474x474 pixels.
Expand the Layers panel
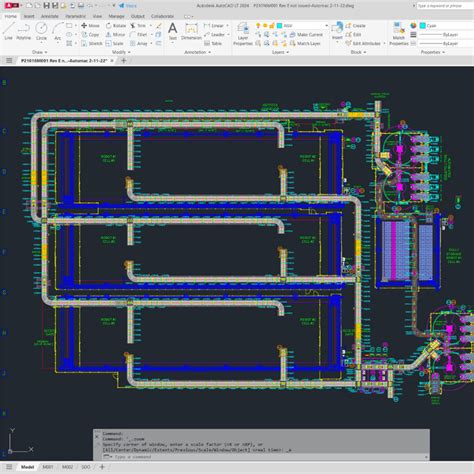[280, 52]
